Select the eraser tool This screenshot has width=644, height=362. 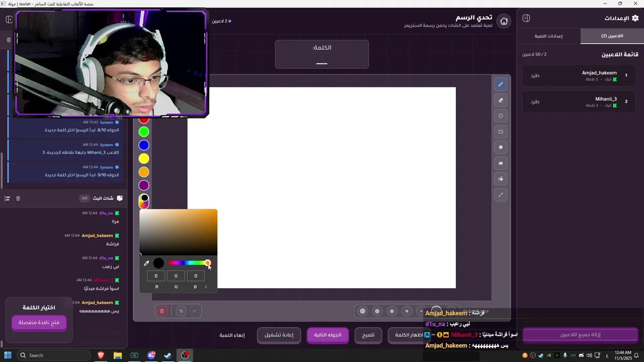tap(501, 100)
